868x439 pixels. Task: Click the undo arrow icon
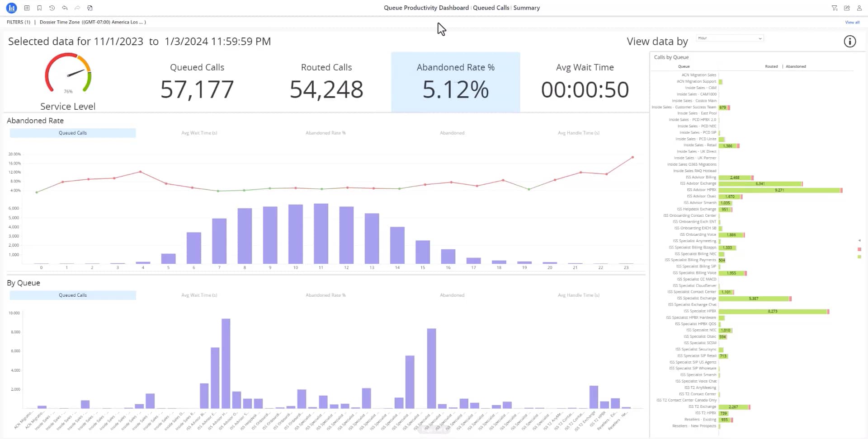[x=64, y=8]
